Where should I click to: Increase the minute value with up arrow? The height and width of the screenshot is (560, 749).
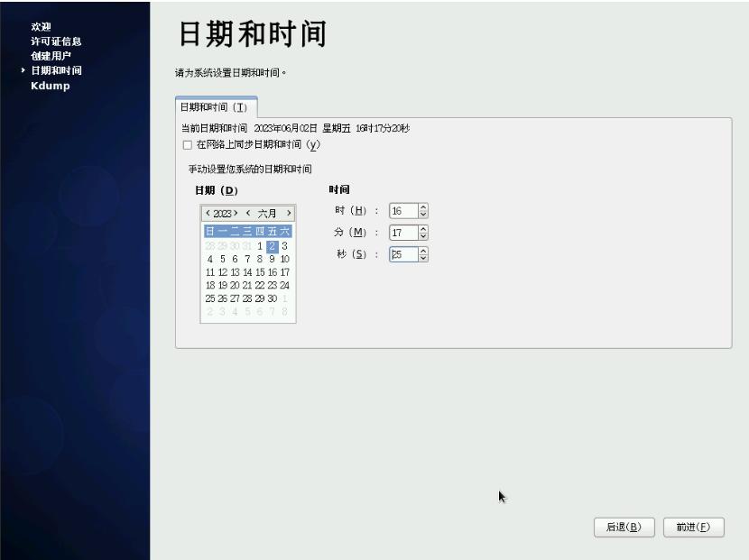click(x=421, y=229)
